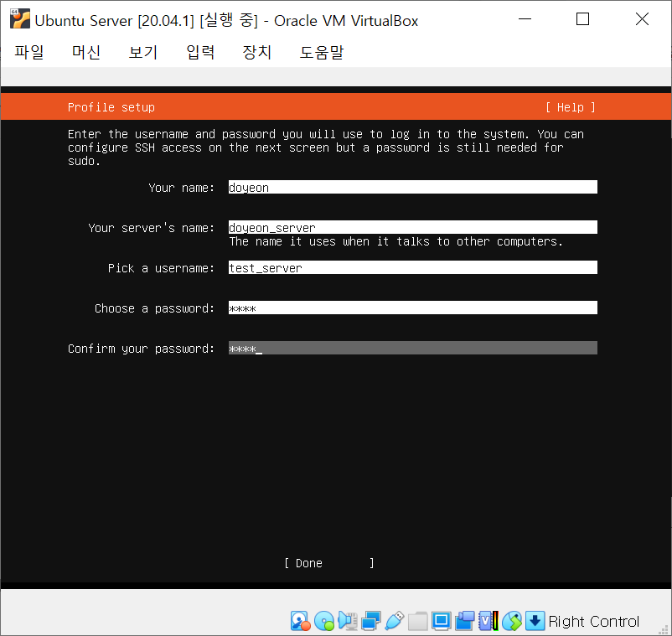672x636 pixels.
Task: Open the 파일 menu
Action: click(29, 52)
